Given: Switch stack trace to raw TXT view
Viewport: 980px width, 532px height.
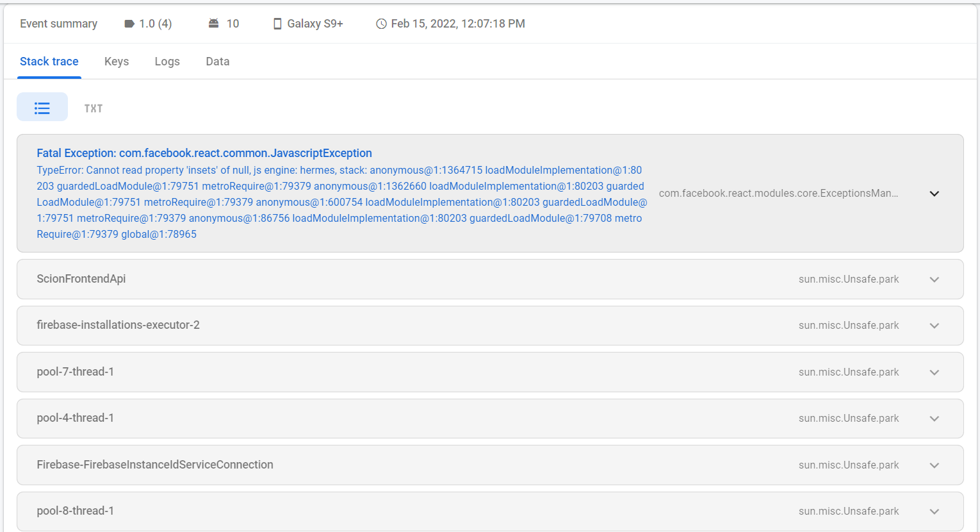Looking at the screenshot, I should (93, 108).
